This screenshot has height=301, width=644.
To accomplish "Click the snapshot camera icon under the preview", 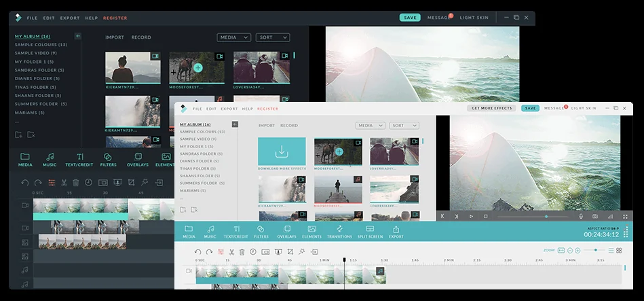I will tap(595, 216).
